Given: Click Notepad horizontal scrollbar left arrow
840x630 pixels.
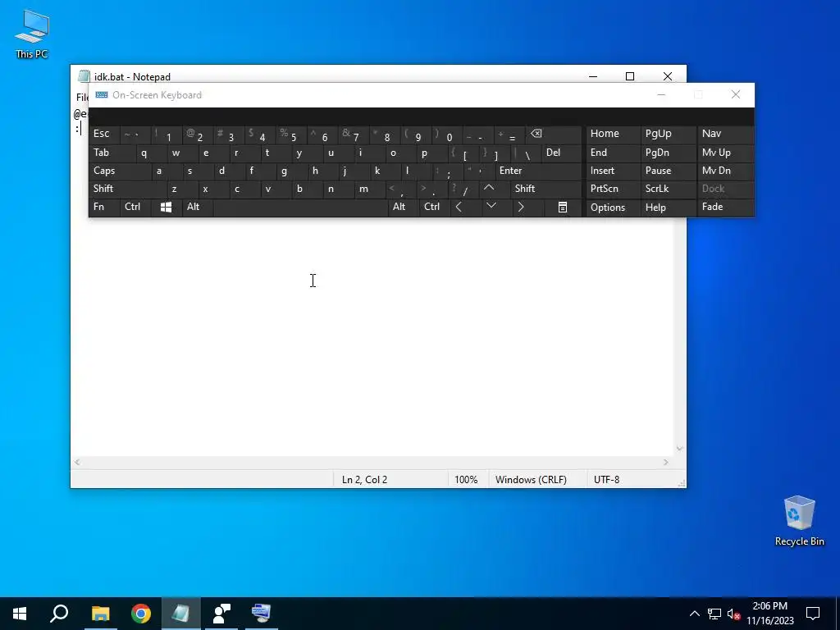Looking at the screenshot, I should pyautogui.click(x=78, y=463).
